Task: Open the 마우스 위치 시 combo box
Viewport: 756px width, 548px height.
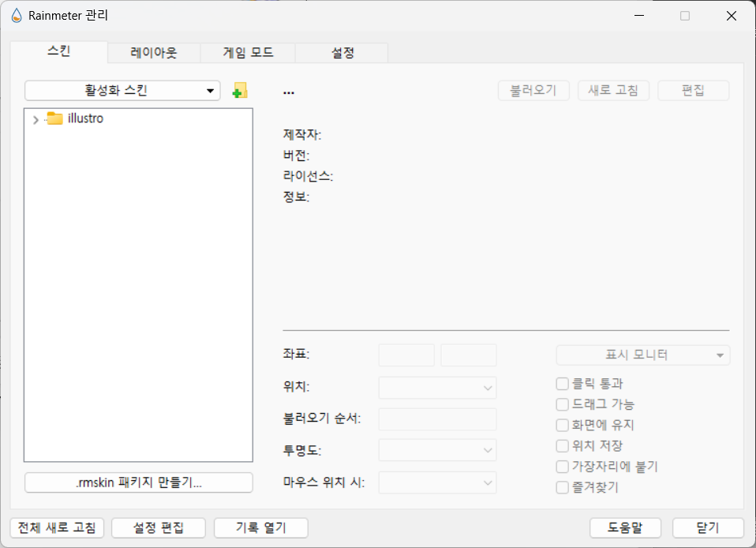Action: tap(437, 482)
